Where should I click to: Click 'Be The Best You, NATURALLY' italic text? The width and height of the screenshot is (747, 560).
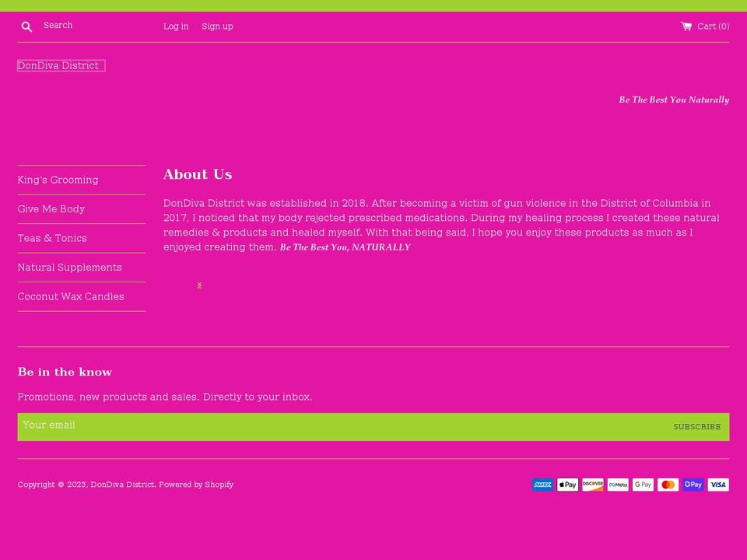pyautogui.click(x=345, y=247)
